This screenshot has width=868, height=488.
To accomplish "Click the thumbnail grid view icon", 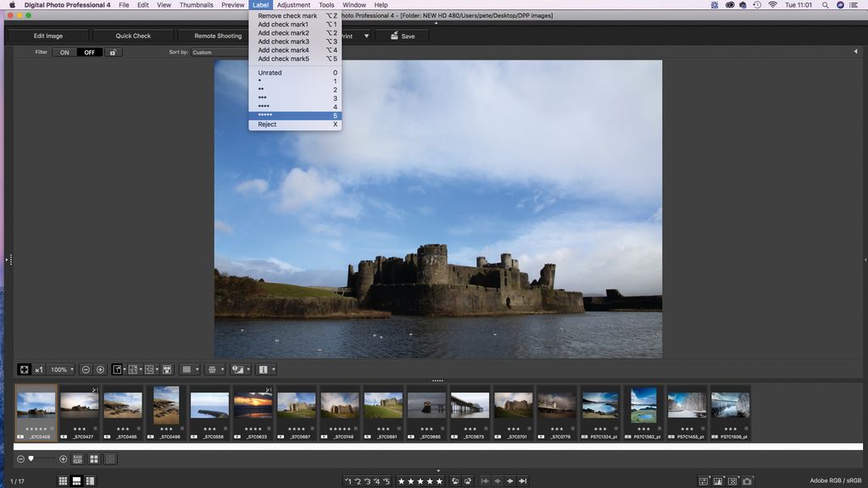I will [92, 459].
